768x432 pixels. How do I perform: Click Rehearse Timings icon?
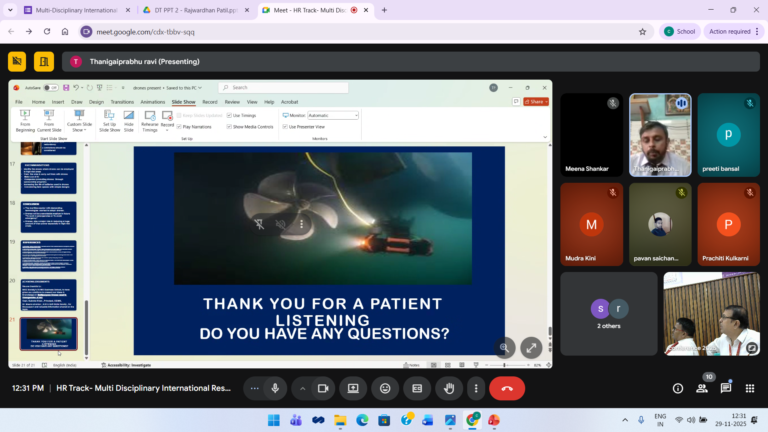pos(150,120)
